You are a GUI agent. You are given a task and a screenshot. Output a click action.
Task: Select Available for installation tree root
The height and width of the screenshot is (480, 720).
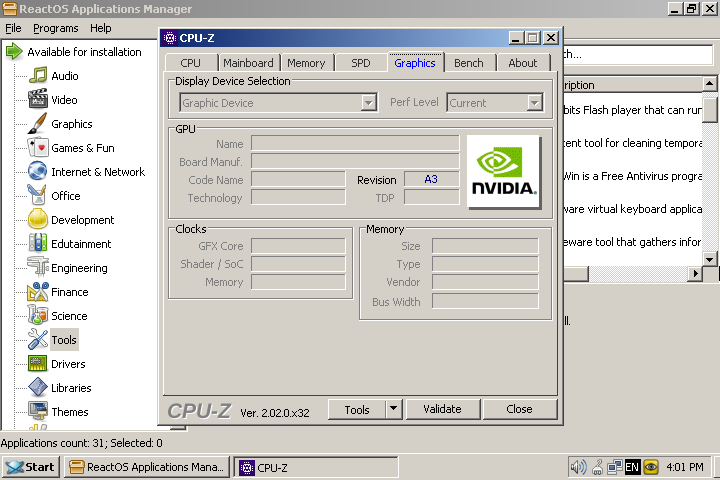(x=84, y=52)
